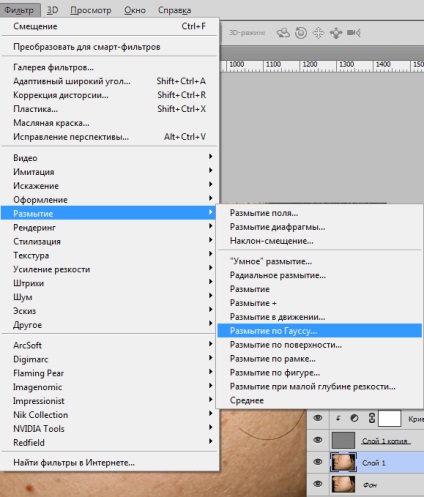
Task: Select the Слой 1 layer thumbnail
Action: (x=343, y=462)
